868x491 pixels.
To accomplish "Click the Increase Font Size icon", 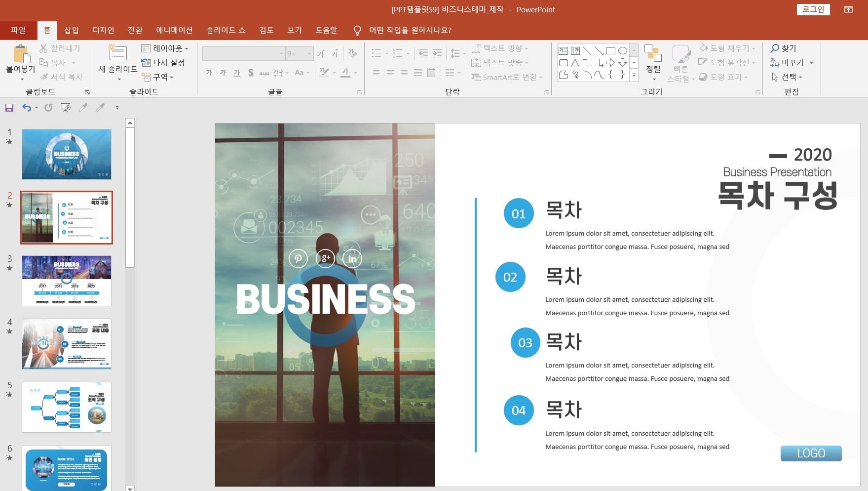I will coord(321,54).
